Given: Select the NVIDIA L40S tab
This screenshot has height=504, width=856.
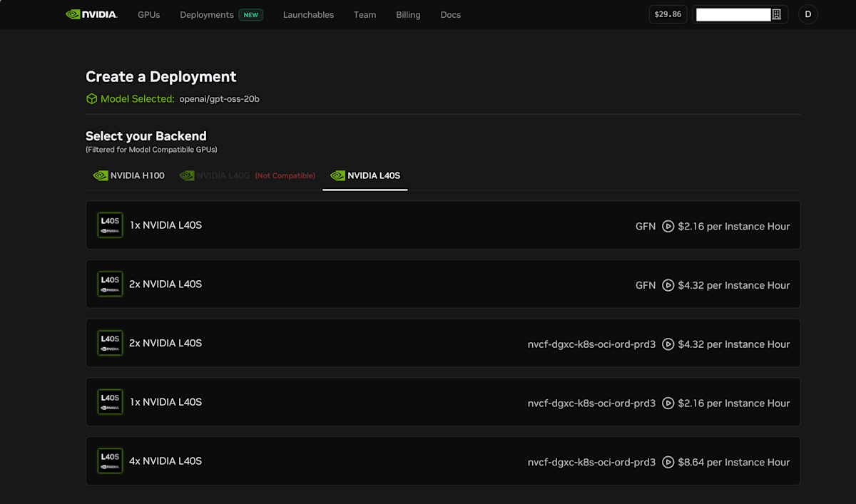Looking at the screenshot, I should 365,175.
